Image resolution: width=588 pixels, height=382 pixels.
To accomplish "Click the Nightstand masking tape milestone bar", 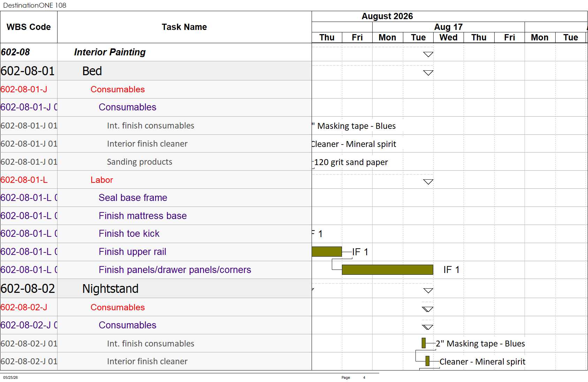I will tap(423, 343).
